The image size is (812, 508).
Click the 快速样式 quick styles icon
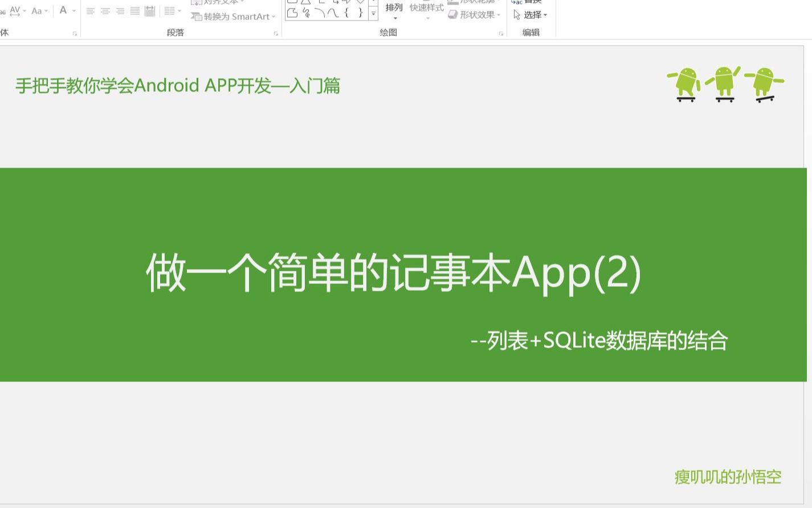(426, 9)
